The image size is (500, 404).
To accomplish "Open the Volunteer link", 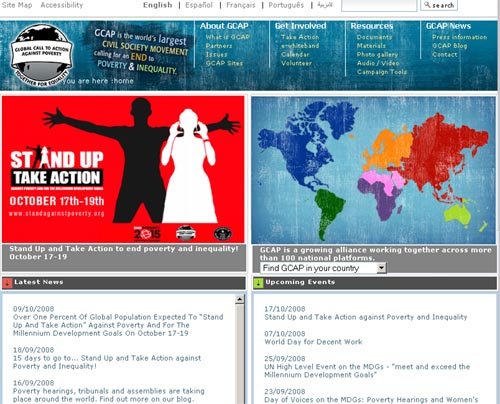I will pyautogui.click(x=296, y=63).
